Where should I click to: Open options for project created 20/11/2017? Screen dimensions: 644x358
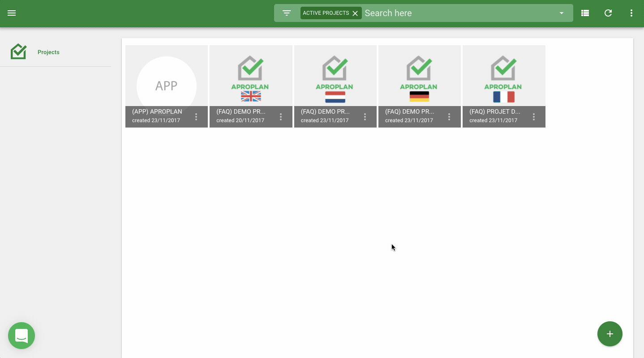coord(281,117)
